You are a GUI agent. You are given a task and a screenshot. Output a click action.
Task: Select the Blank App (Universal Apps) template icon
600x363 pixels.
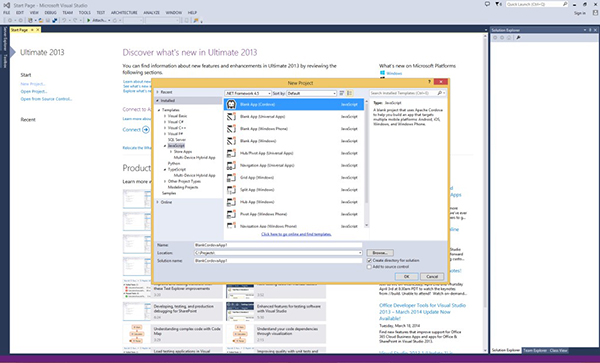[x=231, y=117]
